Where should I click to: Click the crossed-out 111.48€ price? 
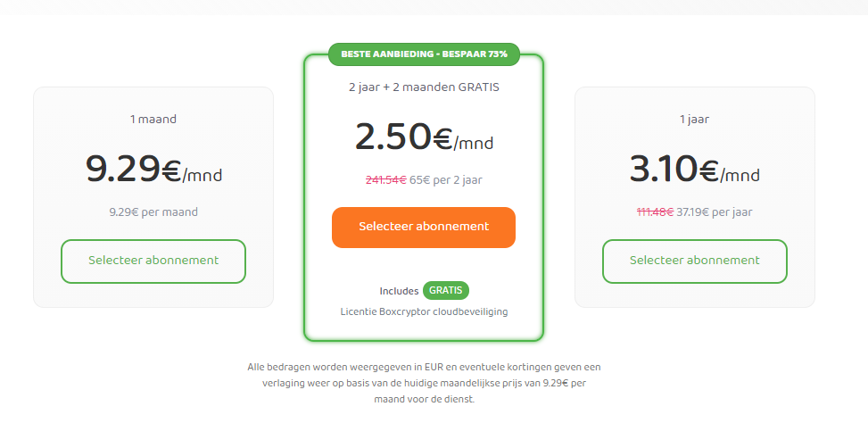tap(656, 212)
